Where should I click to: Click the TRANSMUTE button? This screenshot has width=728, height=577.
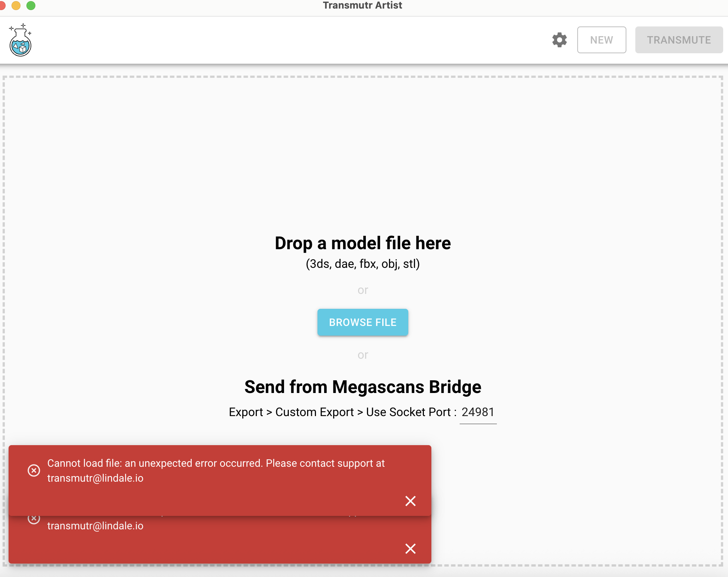[x=678, y=40]
